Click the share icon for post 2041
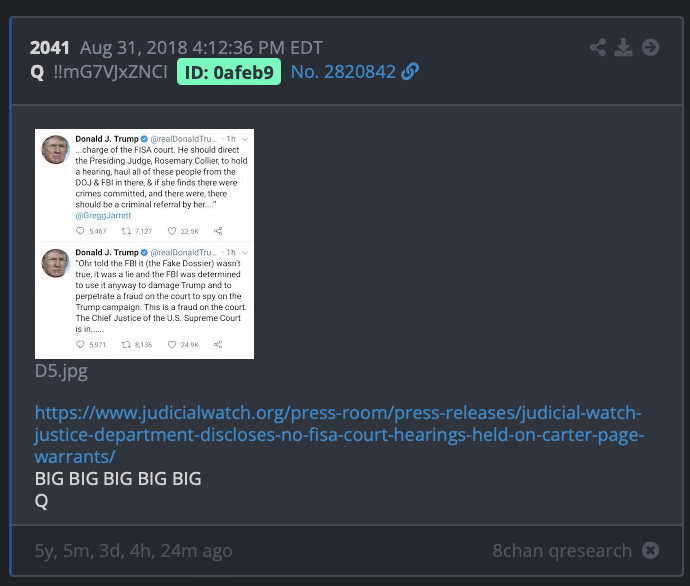 coord(598,48)
